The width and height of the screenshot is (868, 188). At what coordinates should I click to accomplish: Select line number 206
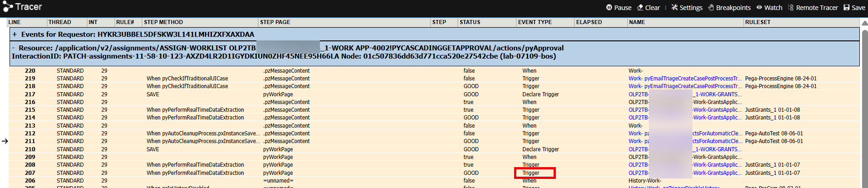(x=30, y=181)
